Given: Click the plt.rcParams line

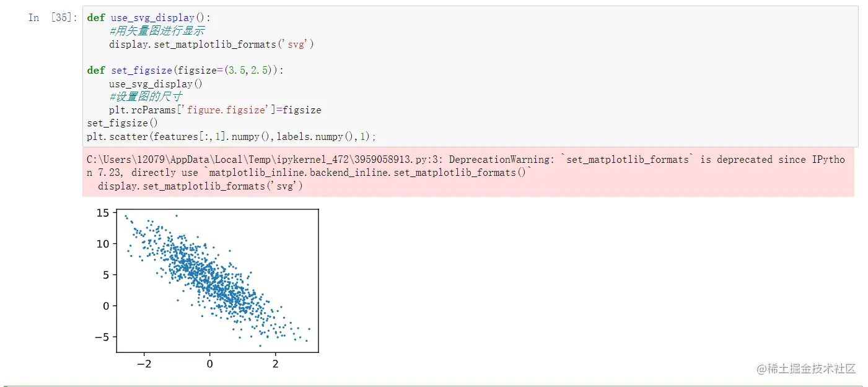Looking at the screenshot, I should tap(214, 110).
